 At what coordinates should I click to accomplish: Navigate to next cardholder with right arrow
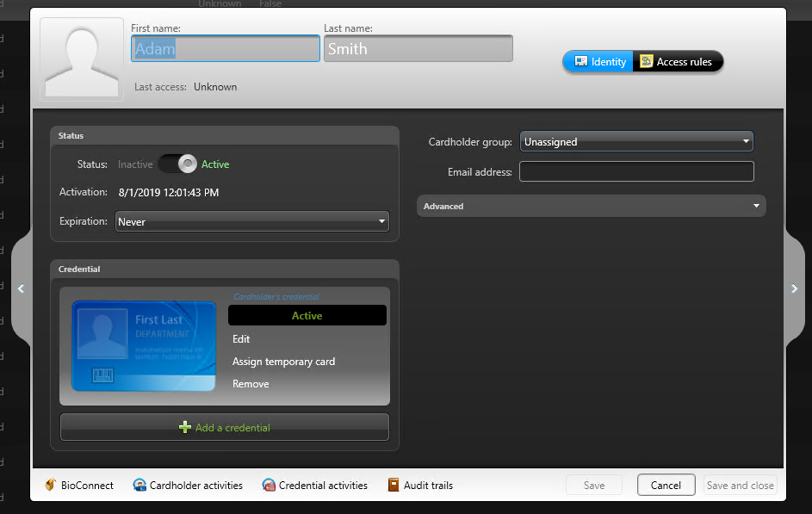point(794,288)
